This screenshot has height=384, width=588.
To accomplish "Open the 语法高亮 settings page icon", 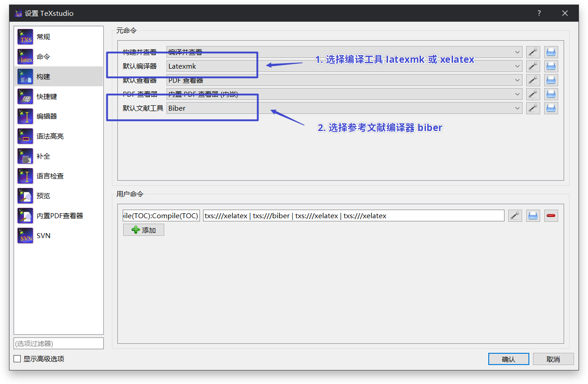I will pyautogui.click(x=25, y=136).
